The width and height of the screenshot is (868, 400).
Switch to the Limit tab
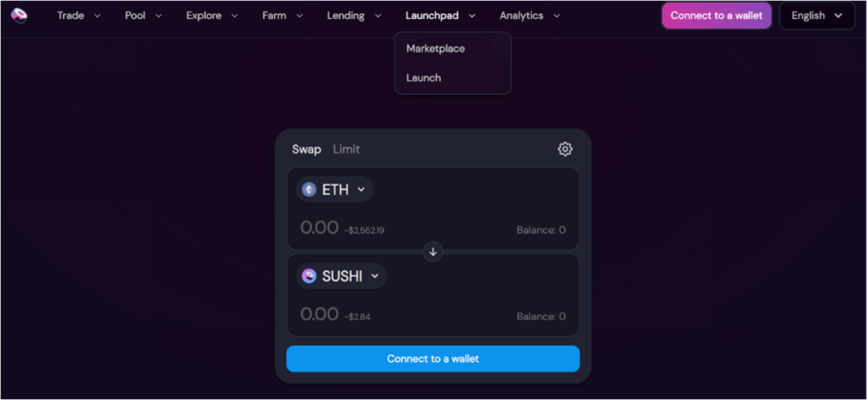coord(346,149)
